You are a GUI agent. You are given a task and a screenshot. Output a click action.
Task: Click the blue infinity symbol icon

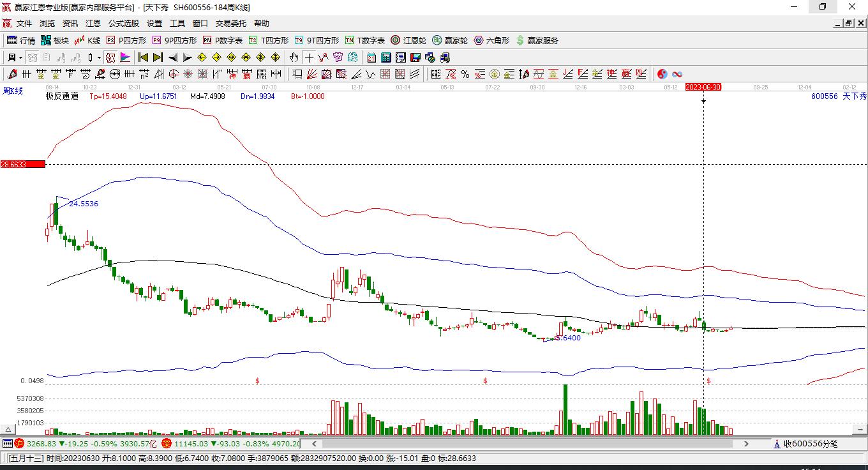coord(677,74)
